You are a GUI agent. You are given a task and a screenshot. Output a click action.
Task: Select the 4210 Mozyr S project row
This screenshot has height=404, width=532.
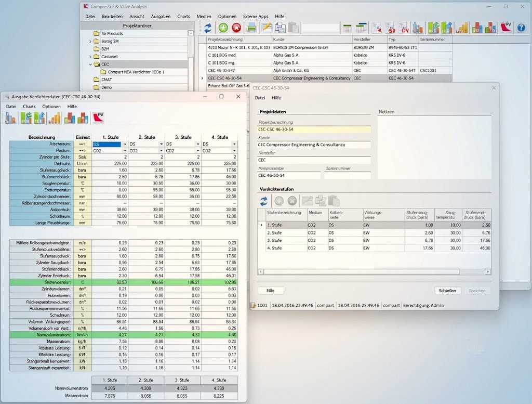pos(325,47)
